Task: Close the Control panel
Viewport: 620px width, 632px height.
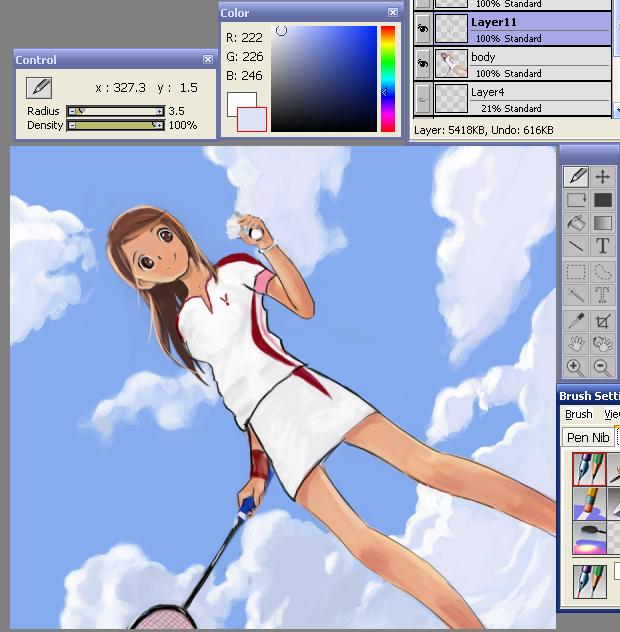Action: coord(208,60)
